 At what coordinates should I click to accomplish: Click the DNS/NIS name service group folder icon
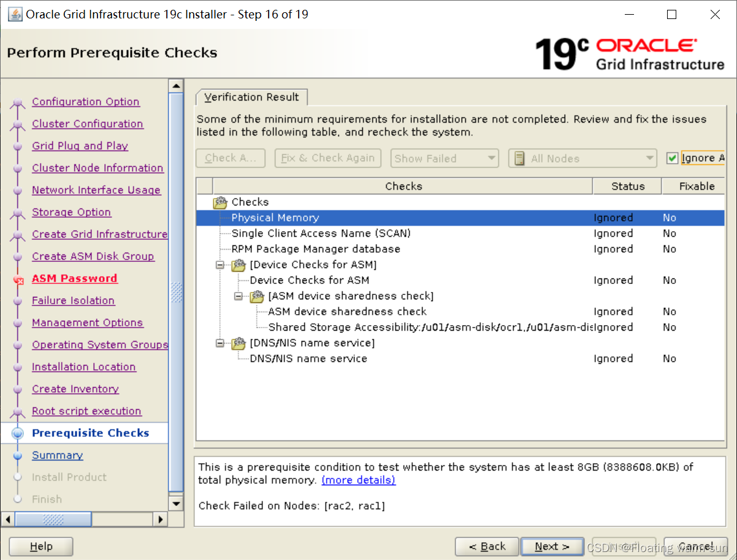(238, 343)
